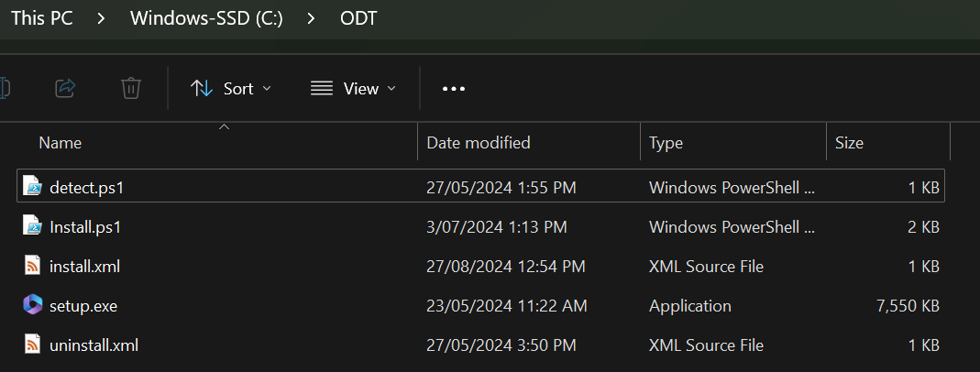Click the Rename icon in toolbar
980x372 pixels.
pyautogui.click(x=5, y=88)
